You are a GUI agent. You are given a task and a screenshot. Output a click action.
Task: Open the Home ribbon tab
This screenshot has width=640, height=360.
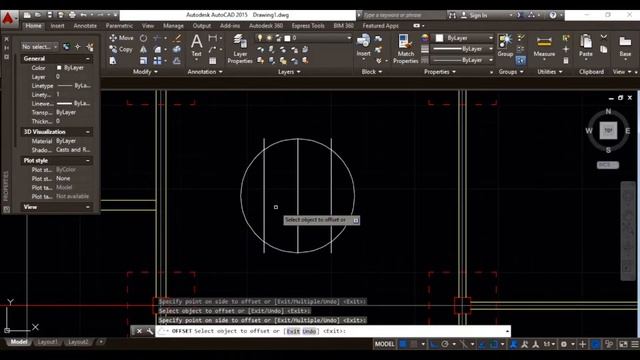33,26
